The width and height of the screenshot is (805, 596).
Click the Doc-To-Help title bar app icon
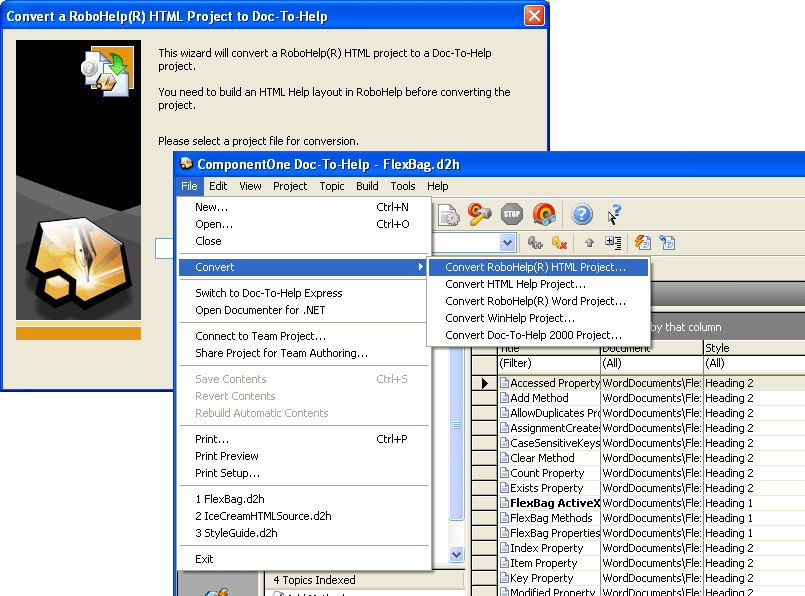186,164
